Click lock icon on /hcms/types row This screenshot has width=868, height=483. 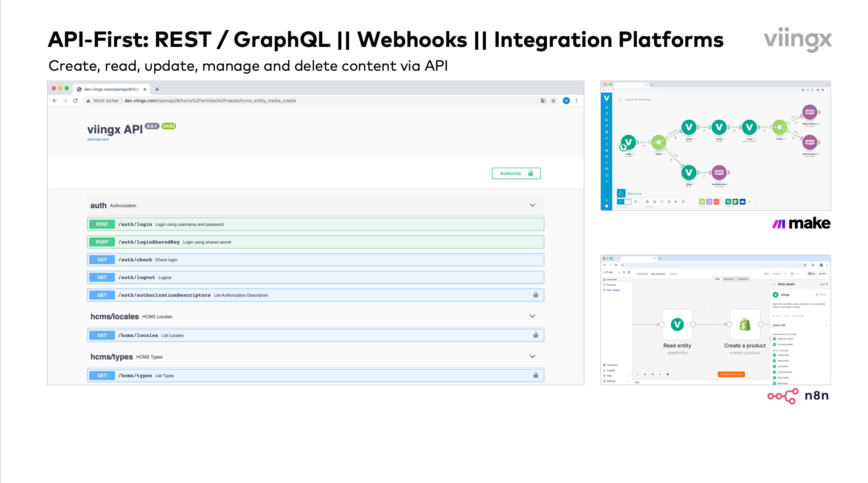tap(535, 375)
